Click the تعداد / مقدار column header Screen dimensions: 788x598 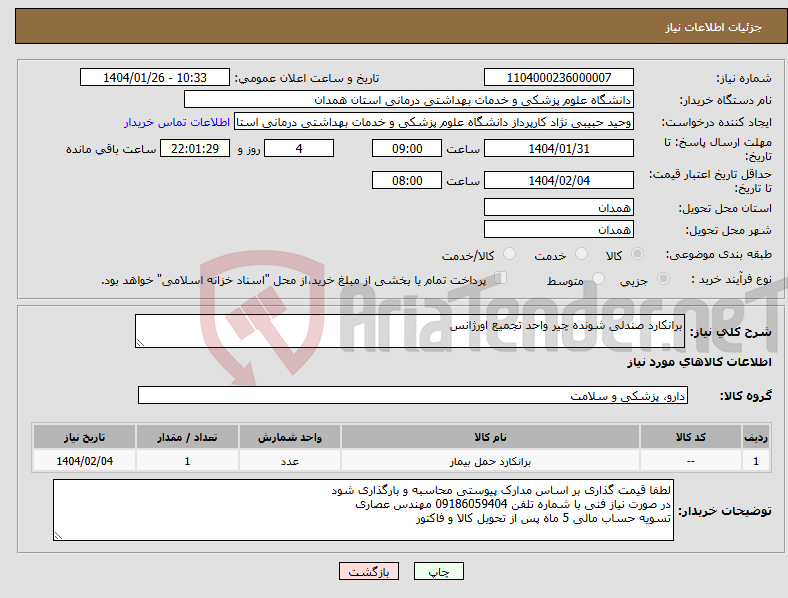point(187,437)
